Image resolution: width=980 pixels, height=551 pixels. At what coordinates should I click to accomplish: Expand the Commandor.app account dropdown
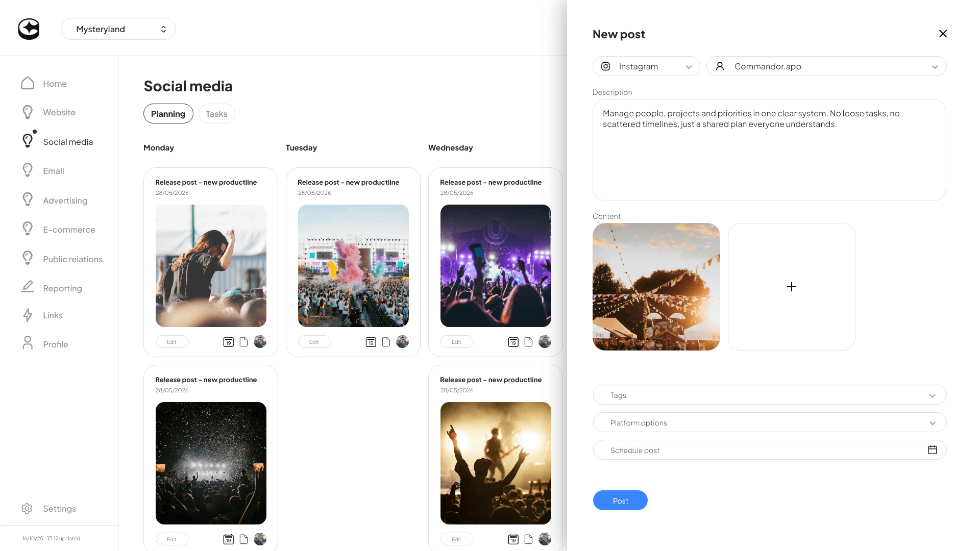tap(935, 66)
